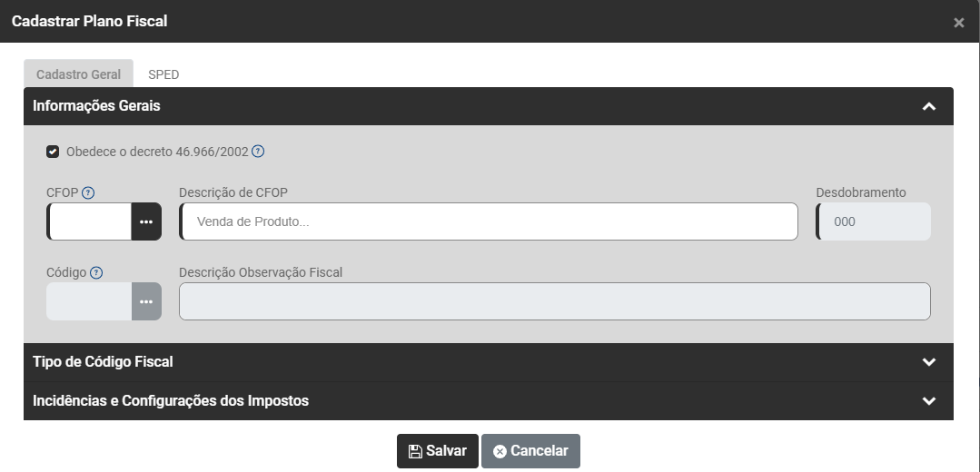Uncheck Obedece o decreto 46.966/2002 checkbox
This screenshot has height=472, width=980.
click(53, 152)
